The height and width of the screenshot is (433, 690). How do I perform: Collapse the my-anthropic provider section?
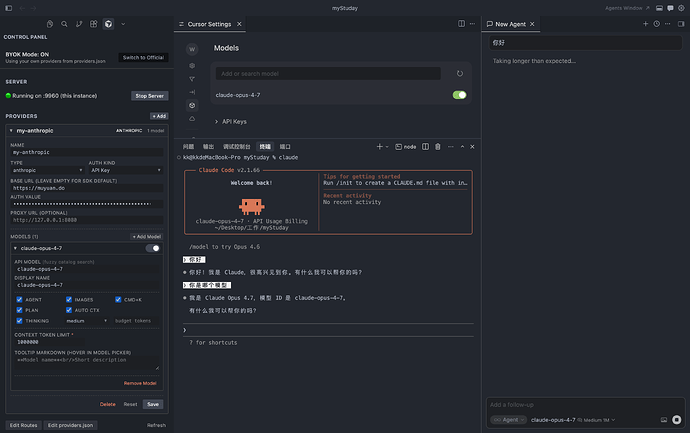click(11, 131)
